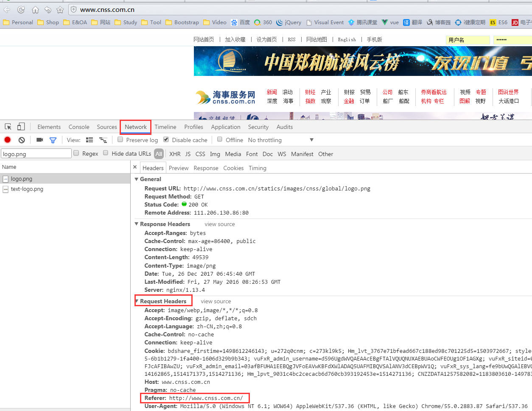The height and width of the screenshot is (411, 532).
Task: Open the jQuery bookmark
Action: 288,22
